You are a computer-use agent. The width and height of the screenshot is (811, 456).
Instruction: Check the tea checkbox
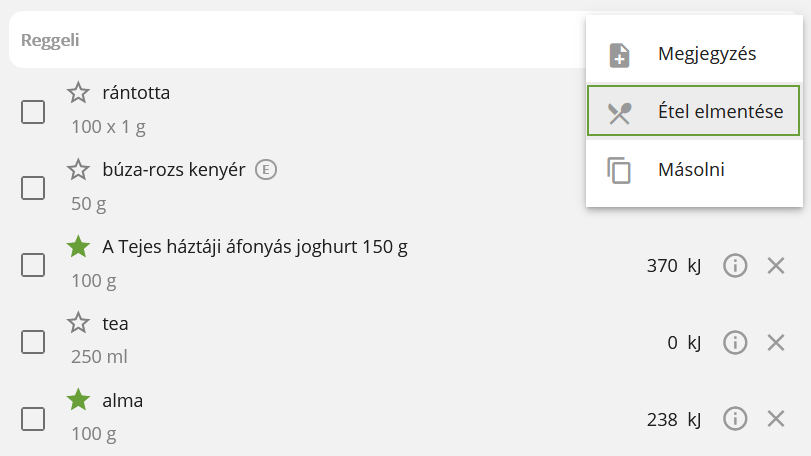[33, 342]
